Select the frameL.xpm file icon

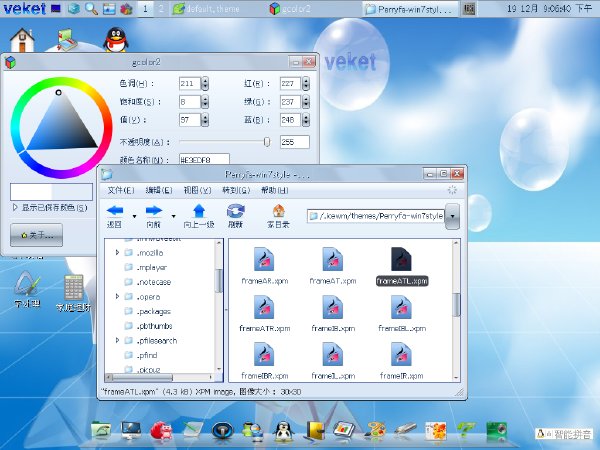[x=333, y=354]
